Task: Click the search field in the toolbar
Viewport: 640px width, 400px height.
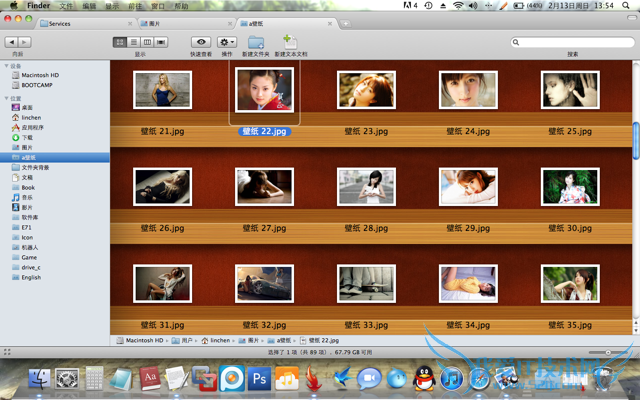Action: tap(572, 42)
